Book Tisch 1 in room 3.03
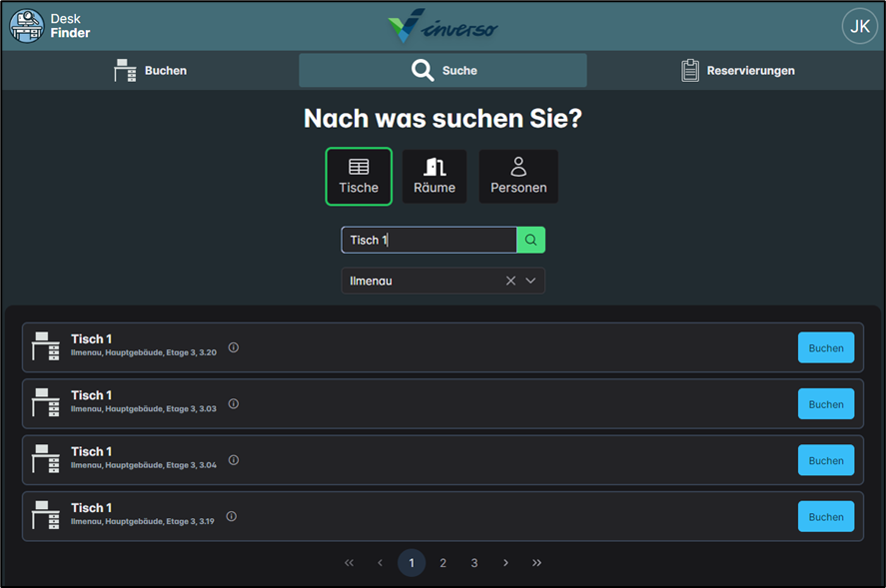The width and height of the screenshot is (886, 588). pyautogui.click(x=826, y=404)
